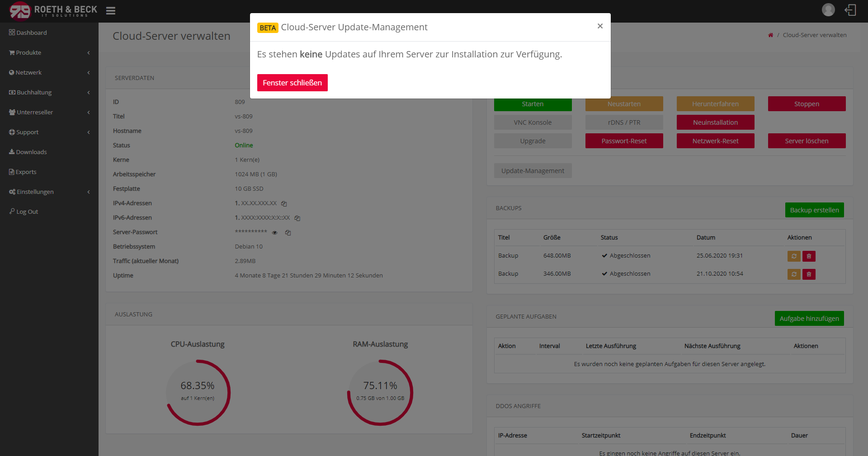This screenshot has width=868, height=456.
Task: Click the Aufgabe hinzufügen button
Action: [x=809, y=319]
